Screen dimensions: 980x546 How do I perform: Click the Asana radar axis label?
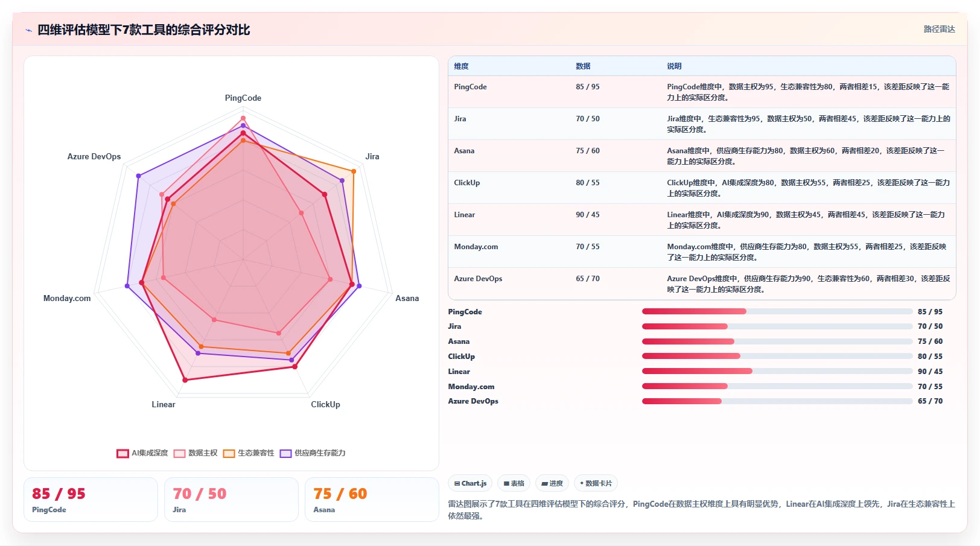click(407, 298)
